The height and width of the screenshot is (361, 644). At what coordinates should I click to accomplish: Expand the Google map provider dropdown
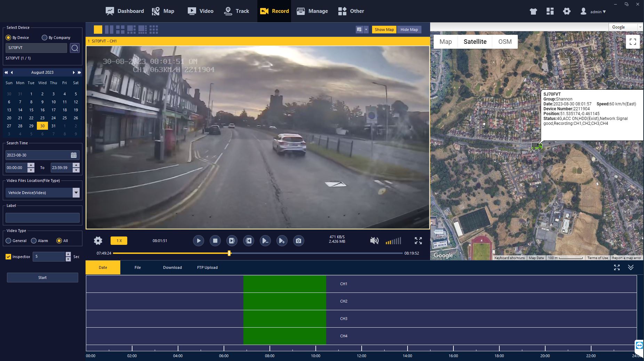(639, 27)
